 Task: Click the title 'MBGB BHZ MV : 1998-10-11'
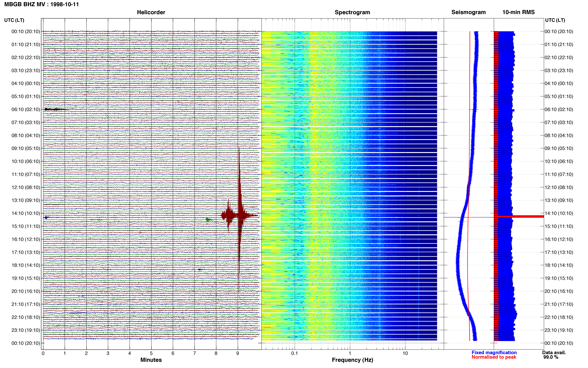(42, 4)
